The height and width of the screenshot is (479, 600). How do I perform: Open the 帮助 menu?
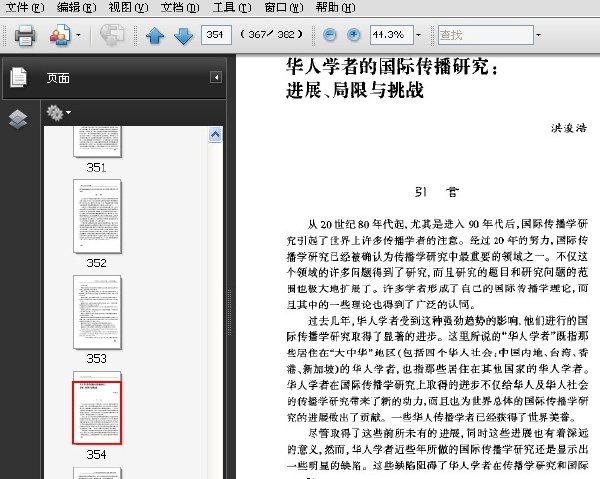pyautogui.click(x=335, y=7)
